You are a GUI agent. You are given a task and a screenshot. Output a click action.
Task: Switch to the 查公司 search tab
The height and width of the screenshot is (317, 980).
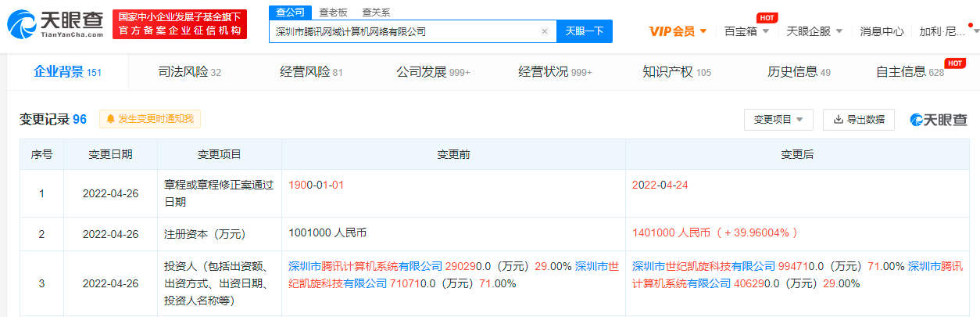[x=289, y=12]
